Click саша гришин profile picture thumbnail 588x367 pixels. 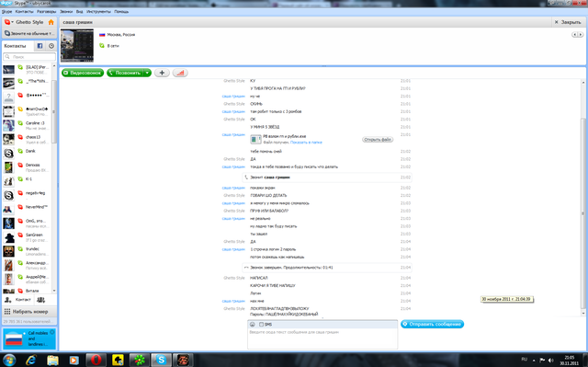click(x=77, y=45)
